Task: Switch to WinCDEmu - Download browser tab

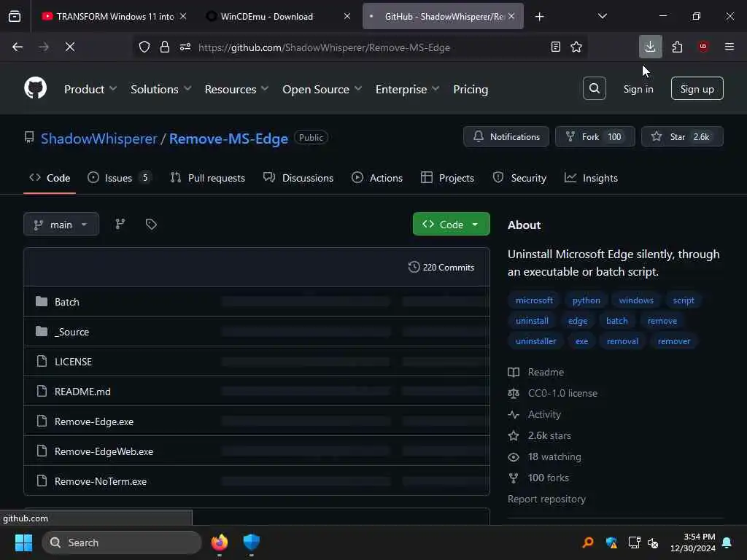Action: point(278,16)
